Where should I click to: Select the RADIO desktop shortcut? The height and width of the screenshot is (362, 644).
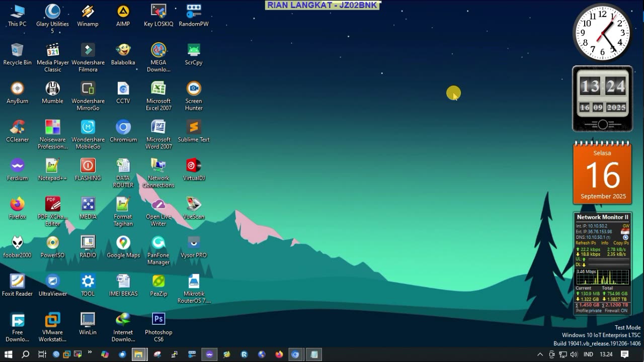[88, 247]
